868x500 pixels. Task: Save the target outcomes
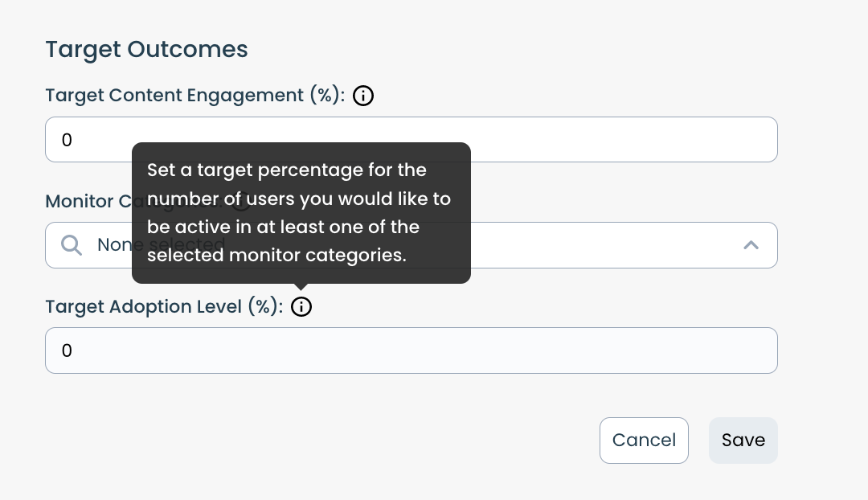[x=743, y=441]
